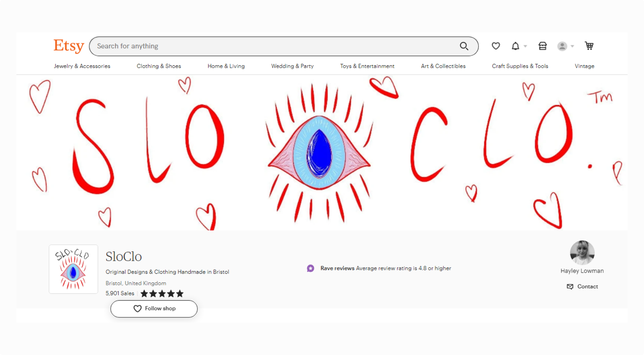Click the Rave reviews label text
The width and height of the screenshot is (644, 355).
(x=337, y=268)
